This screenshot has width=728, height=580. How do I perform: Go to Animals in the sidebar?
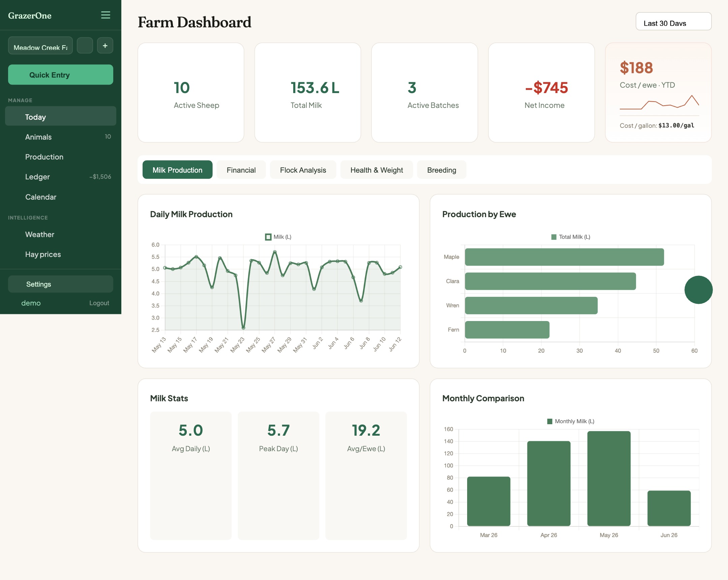point(60,137)
